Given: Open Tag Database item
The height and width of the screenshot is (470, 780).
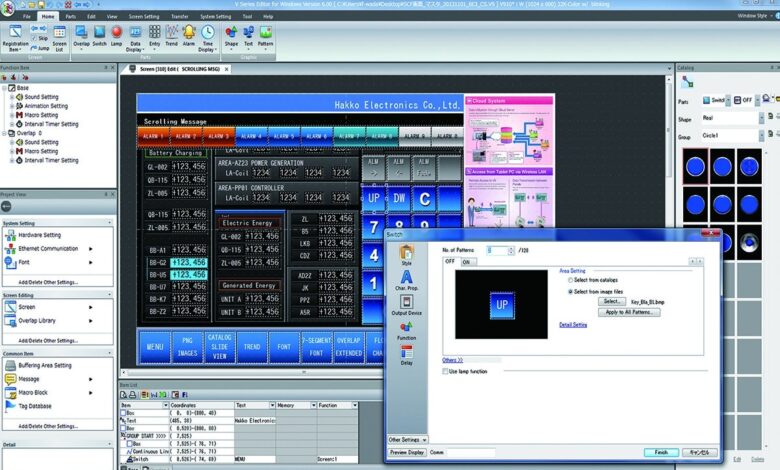Looking at the screenshot, I should (x=35, y=406).
